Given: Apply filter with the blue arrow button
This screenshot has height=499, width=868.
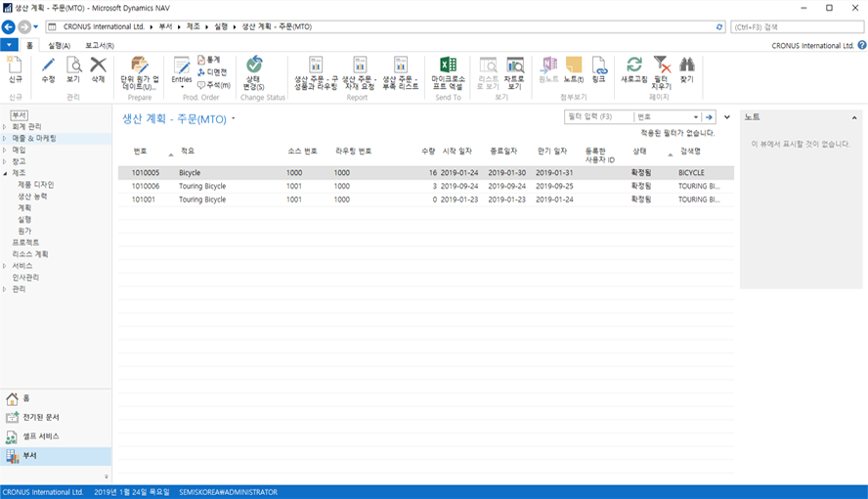Looking at the screenshot, I should click(x=709, y=116).
